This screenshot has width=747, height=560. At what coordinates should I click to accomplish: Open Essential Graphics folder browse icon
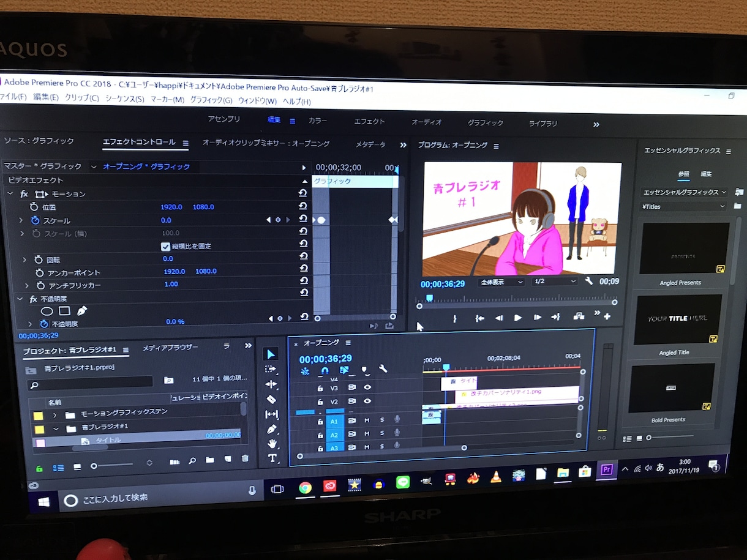click(737, 206)
